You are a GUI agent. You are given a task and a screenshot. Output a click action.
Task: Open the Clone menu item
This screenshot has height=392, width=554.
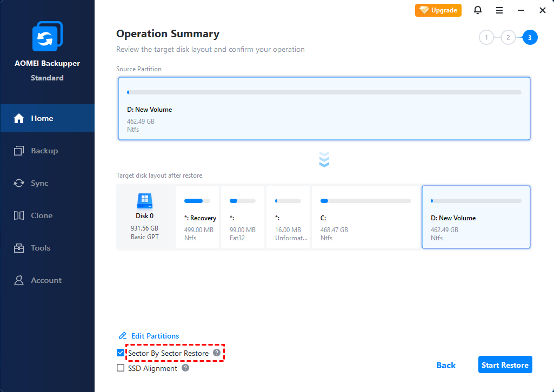click(x=48, y=215)
